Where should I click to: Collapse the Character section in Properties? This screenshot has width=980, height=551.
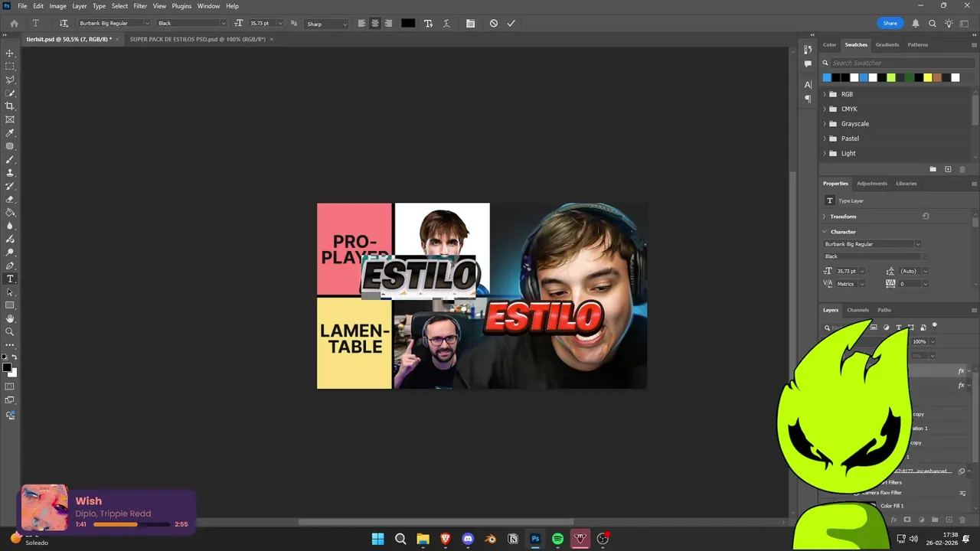pos(825,232)
